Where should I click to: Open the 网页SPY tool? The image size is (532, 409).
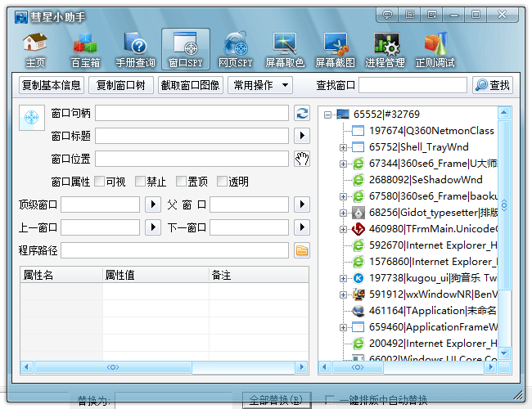(235, 51)
